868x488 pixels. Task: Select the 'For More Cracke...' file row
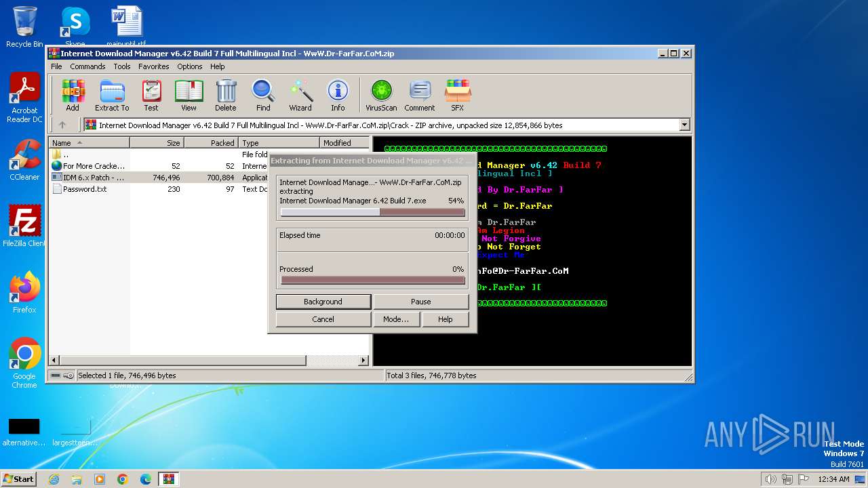click(159, 166)
